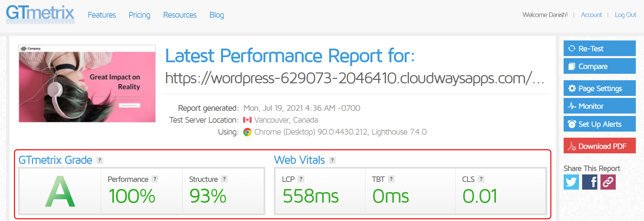This screenshot has width=644, height=221.
Task: Open Web Vitals help question mark
Action: click(332, 160)
